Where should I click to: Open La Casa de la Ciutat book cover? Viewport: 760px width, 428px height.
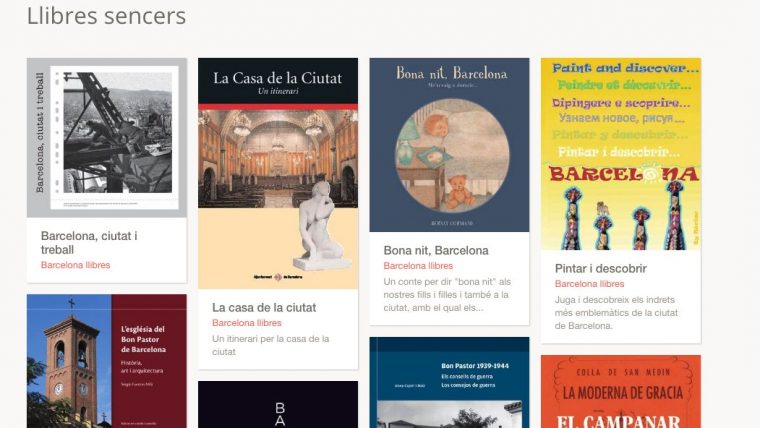pos(278,174)
